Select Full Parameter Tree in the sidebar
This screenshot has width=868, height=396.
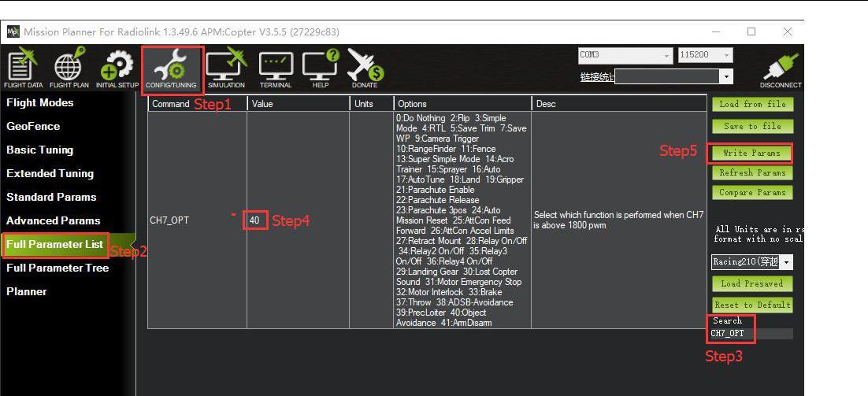pyautogui.click(x=57, y=268)
